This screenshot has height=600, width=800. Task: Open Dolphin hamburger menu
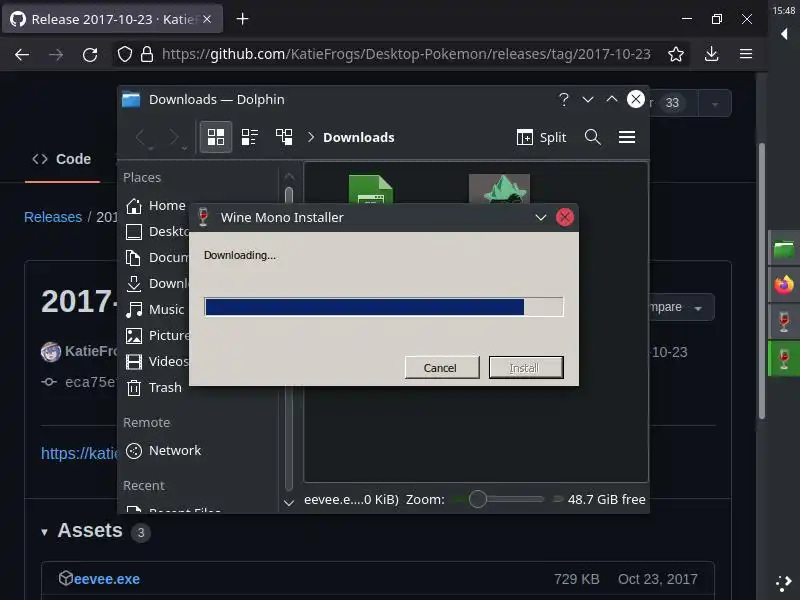click(x=627, y=137)
